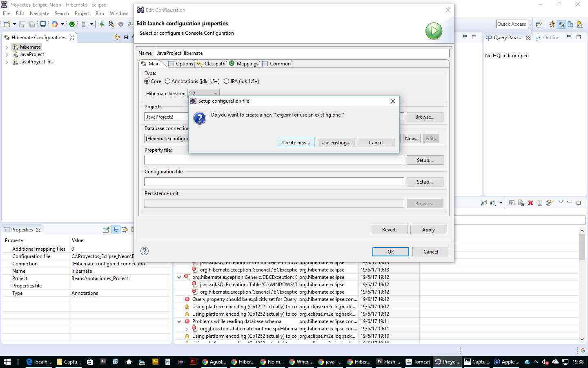Click OK in Edit Configuration dialog
The width and height of the screenshot is (588, 368).
[391, 251]
